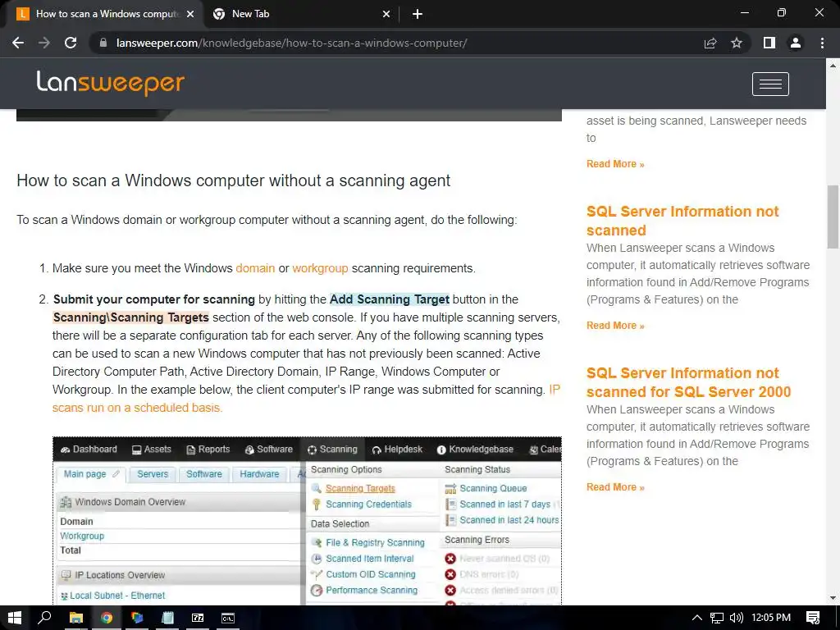This screenshot has height=630, width=840.
Task: Click Read More under 'asset is being scanned'
Action: point(615,164)
